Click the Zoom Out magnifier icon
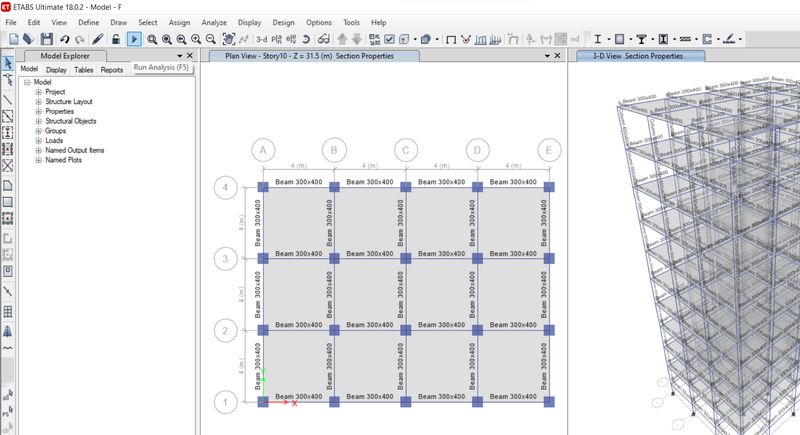This screenshot has height=435, width=800. (211, 39)
